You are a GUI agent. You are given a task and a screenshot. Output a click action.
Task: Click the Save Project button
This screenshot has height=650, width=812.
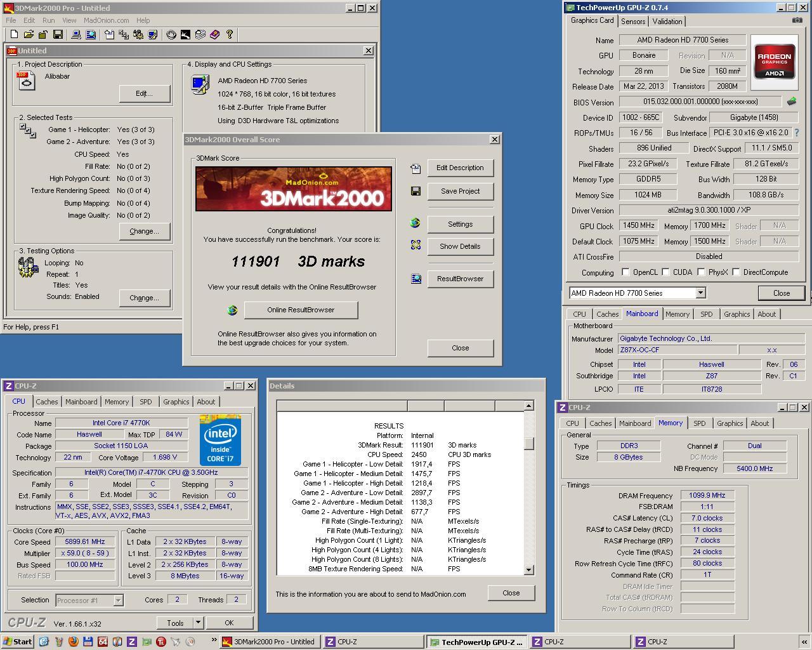[x=461, y=191]
